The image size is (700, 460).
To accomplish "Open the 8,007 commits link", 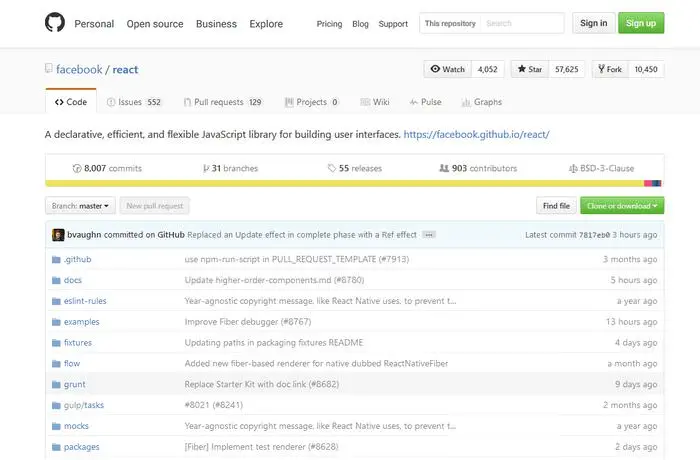I will coord(107,168).
